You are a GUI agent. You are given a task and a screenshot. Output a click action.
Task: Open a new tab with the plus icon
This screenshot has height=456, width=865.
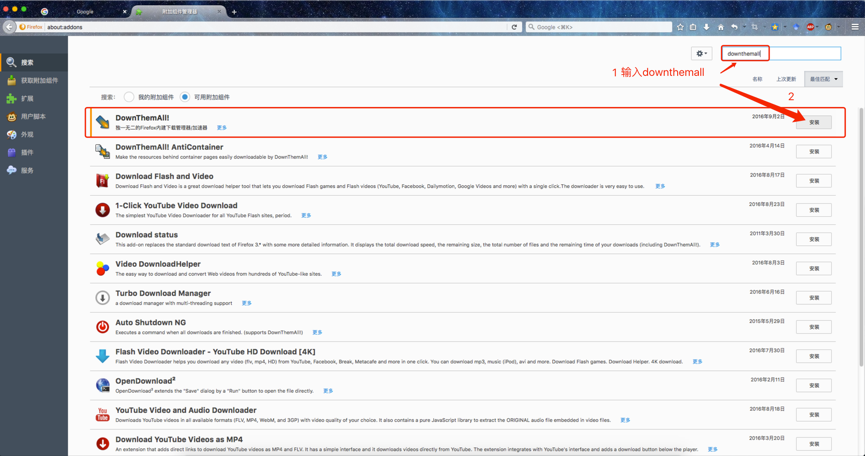pos(234,12)
